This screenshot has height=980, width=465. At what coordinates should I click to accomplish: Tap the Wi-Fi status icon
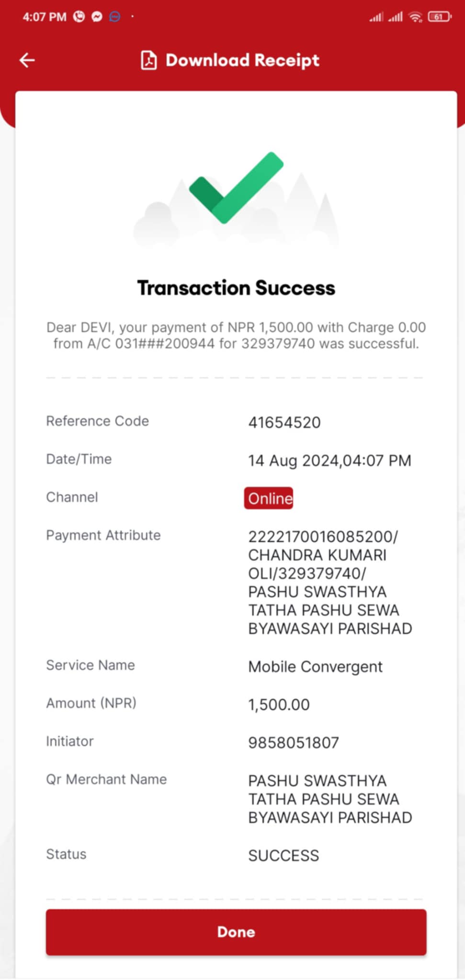click(x=415, y=17)
